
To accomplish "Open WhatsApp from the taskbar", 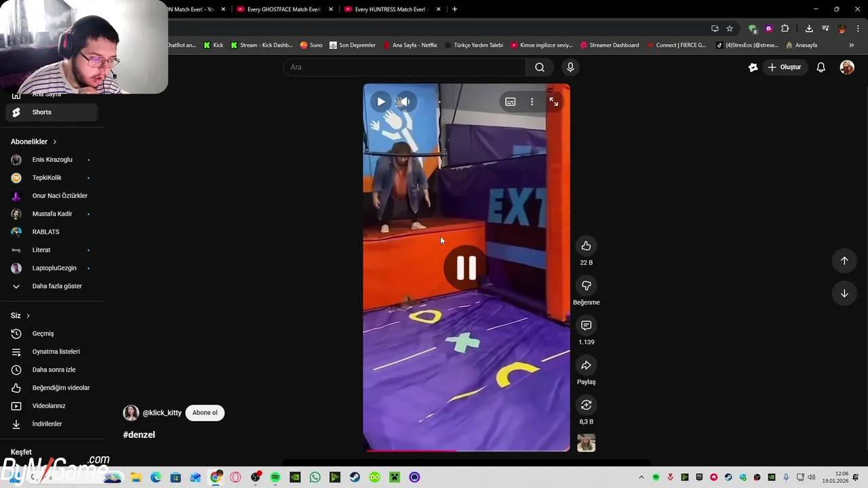I will [315, 477].
